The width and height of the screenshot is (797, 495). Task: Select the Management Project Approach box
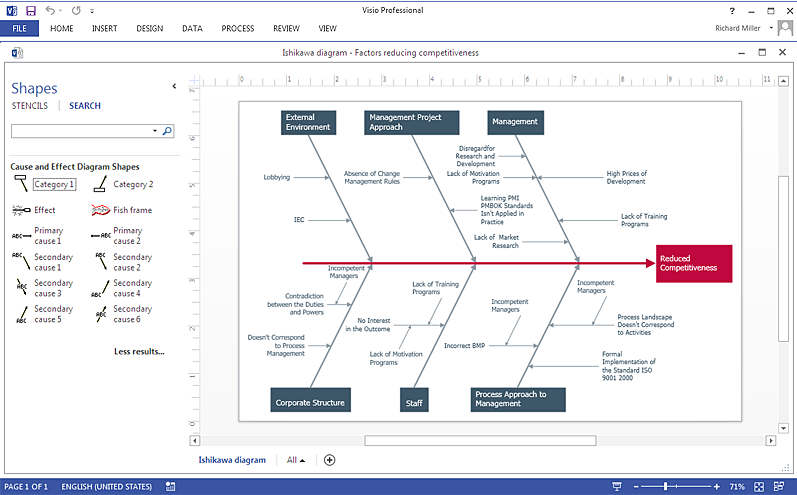412,122
